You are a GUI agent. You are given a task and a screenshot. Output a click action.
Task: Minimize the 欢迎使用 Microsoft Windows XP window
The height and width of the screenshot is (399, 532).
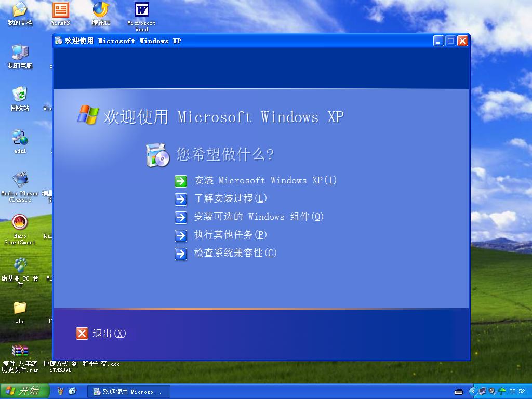[438, 41]
